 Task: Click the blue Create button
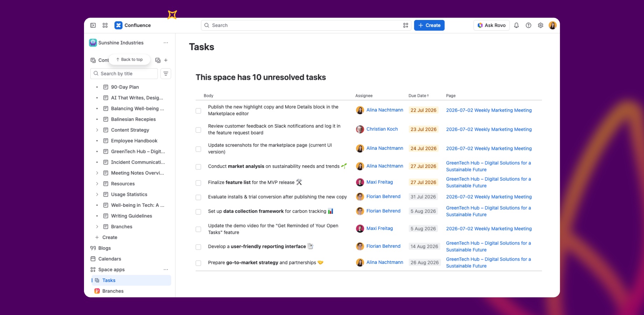click(x=429, y=25)
